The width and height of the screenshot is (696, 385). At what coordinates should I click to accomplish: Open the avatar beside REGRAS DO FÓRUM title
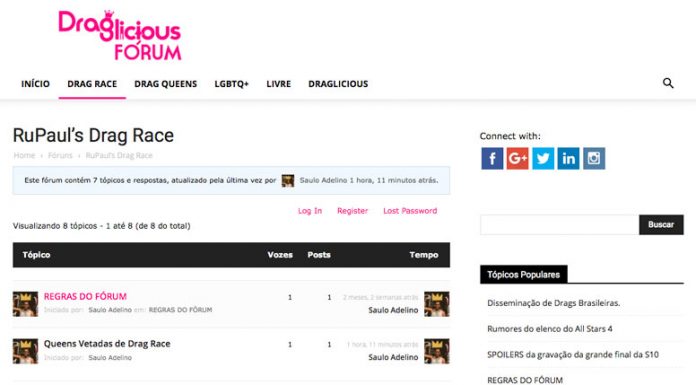[25, 304]
